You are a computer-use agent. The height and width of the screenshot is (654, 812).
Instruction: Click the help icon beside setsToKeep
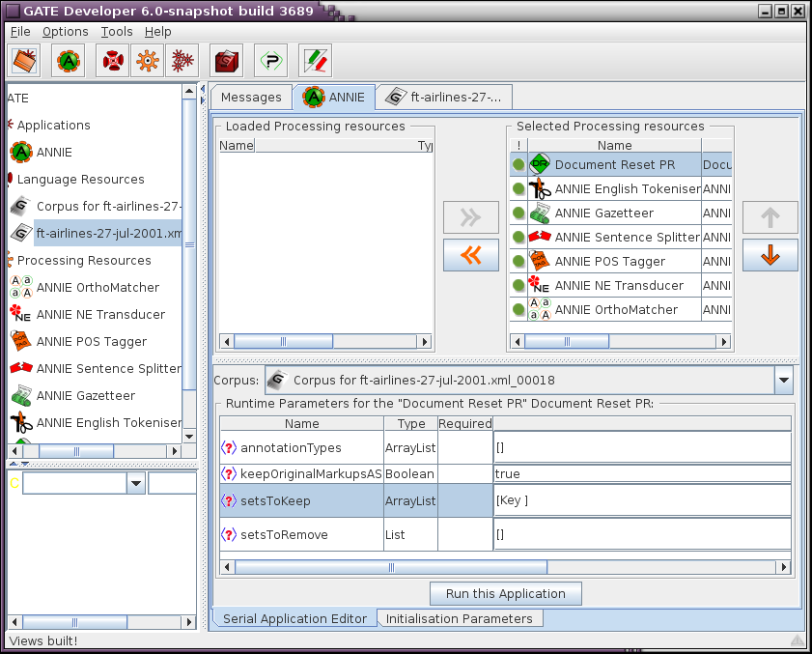click(229, 500)
